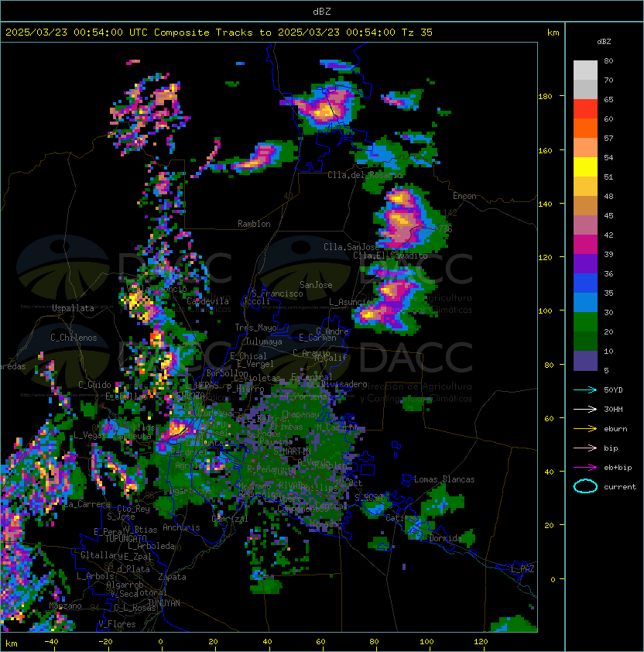Screen dimensions: 644x652
Task: Pick the light blue 35 dBZ swatch
Action: pyautogui.click(x=585, y=302)
